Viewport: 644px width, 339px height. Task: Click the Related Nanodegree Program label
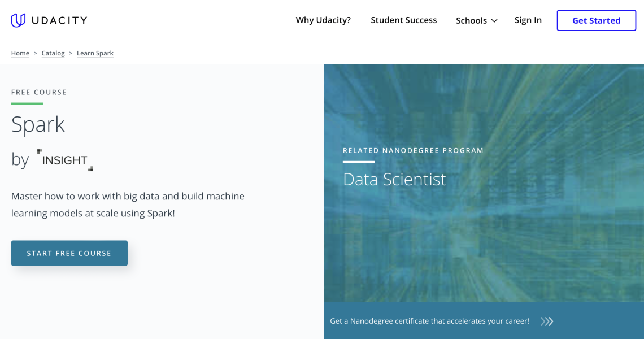413,150
